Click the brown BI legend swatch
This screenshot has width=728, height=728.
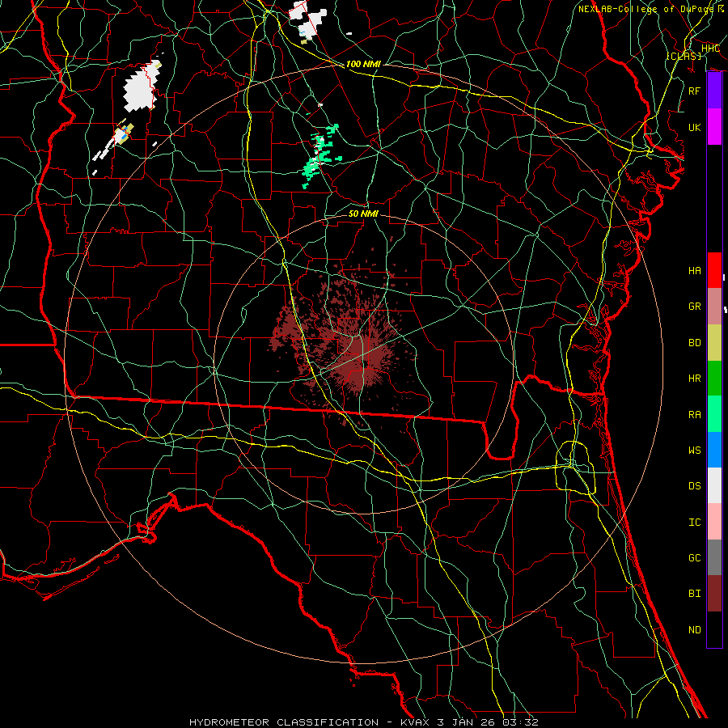click(714, 594)
